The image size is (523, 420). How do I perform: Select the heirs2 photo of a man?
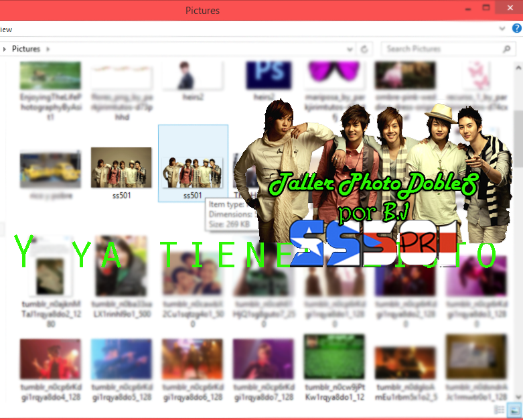(193, 81)
